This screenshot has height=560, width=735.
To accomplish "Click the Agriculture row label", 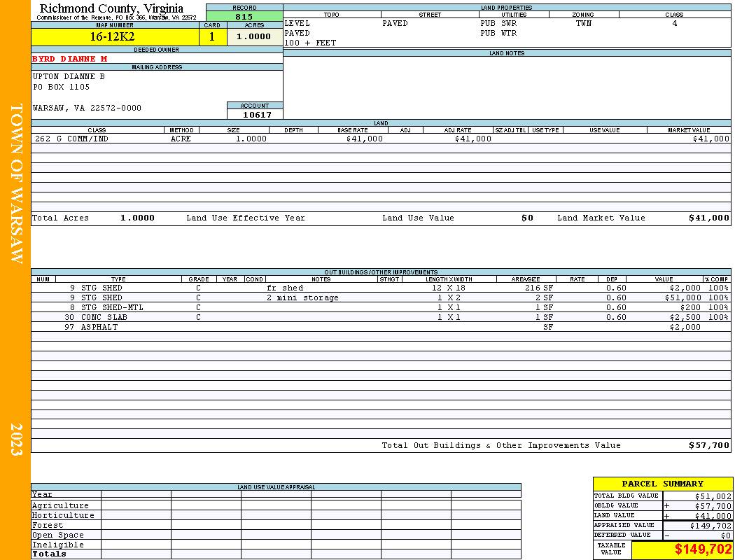I will [x=60, y=505].
